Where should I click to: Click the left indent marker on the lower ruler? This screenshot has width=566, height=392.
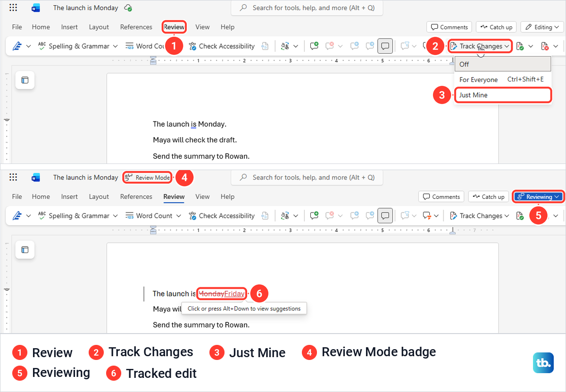tap(153, 229)
